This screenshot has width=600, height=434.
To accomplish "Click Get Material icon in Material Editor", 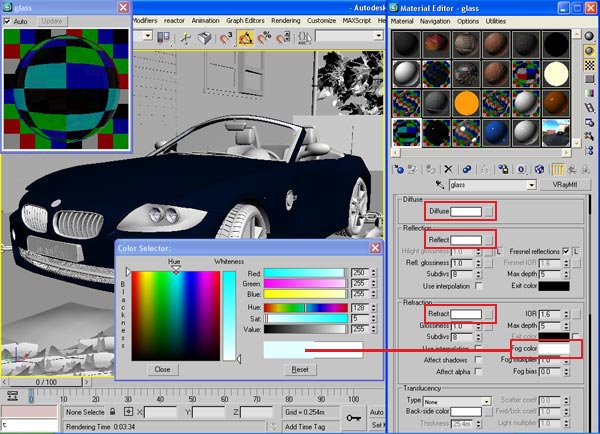I will pyautogui.click(x=400, y=169).
